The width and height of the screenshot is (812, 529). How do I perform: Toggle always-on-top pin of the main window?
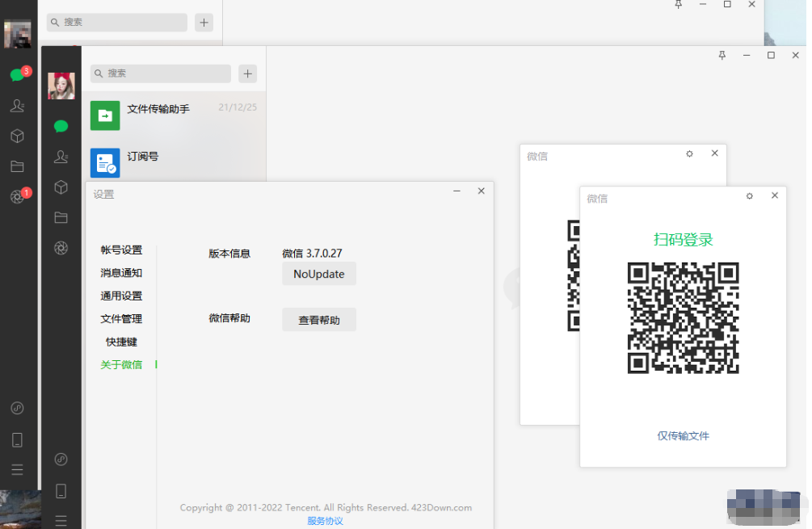(722, 55)
